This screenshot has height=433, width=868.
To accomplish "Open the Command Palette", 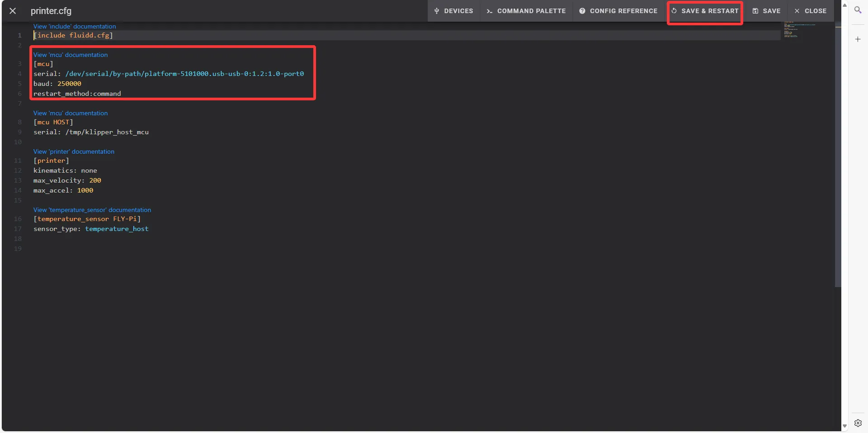I will pyautogui.click(x=526, y=11).
